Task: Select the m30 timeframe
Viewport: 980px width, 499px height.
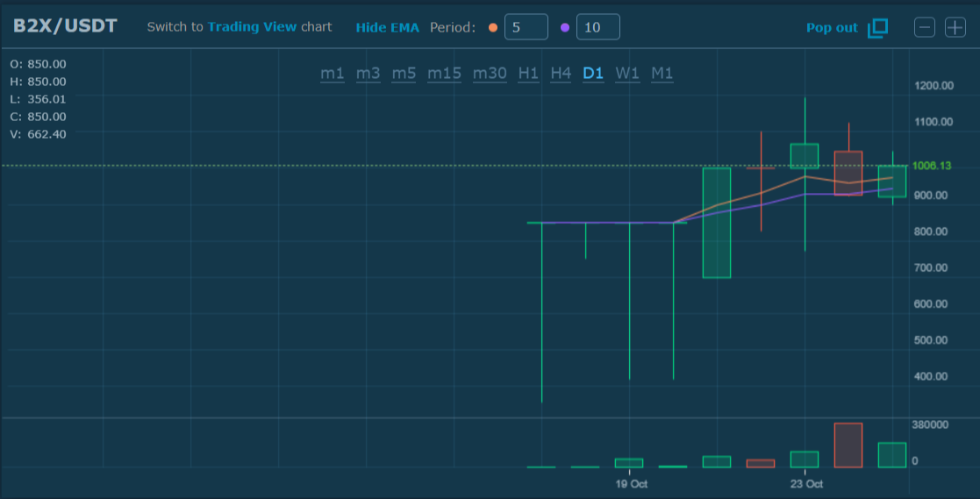Action: point(490,73)
